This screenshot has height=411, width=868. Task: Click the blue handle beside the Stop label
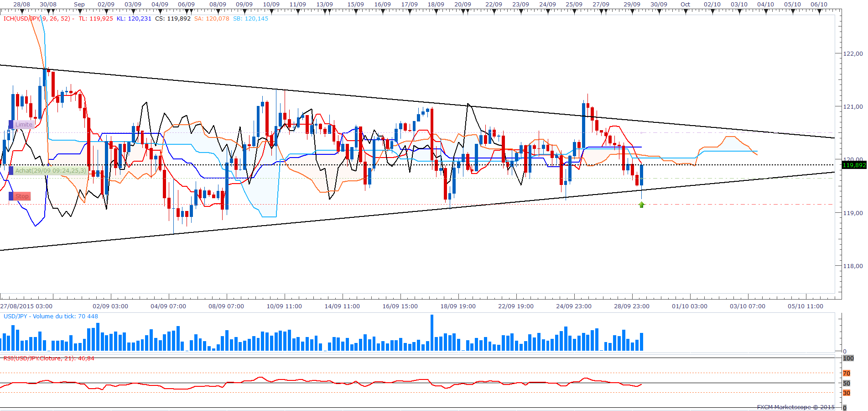tap(11, 196)
